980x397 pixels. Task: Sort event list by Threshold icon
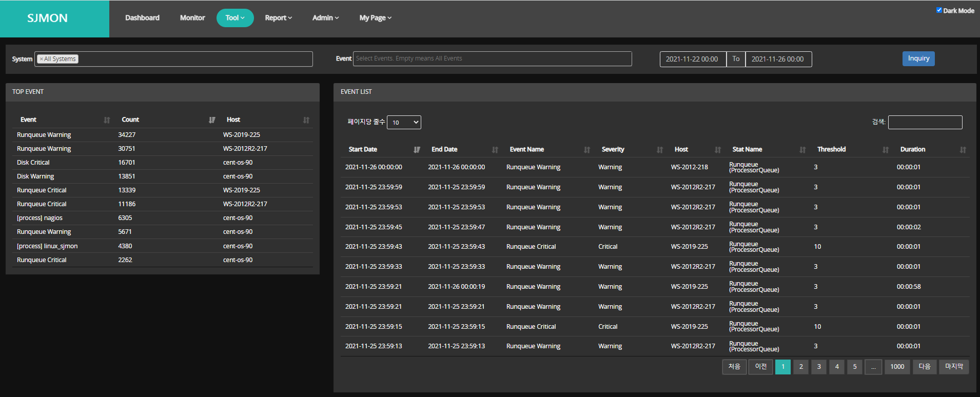885,150
